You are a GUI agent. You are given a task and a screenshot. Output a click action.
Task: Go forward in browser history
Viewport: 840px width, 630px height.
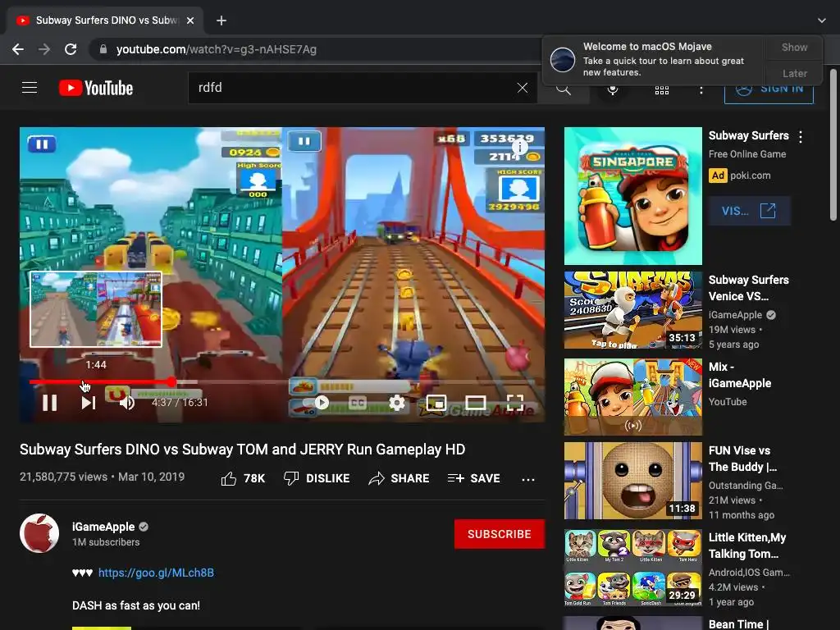coord(44,49)
